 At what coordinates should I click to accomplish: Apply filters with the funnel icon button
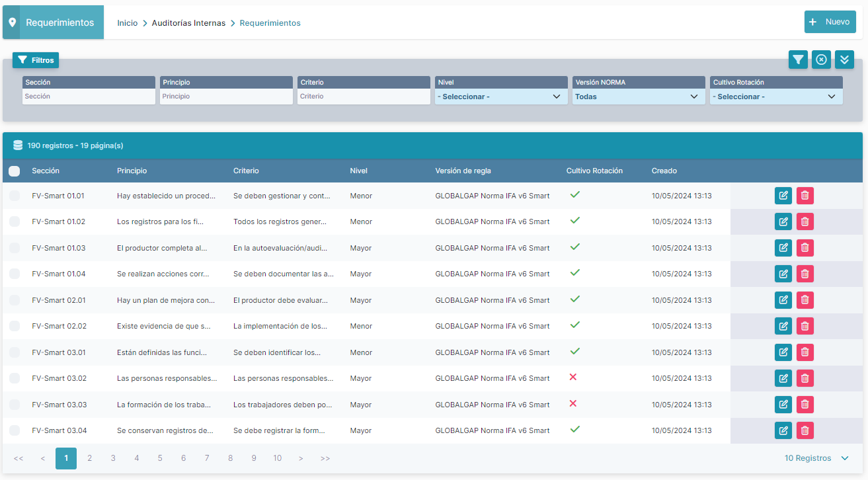pyautogui.click(x=798, y=60)
